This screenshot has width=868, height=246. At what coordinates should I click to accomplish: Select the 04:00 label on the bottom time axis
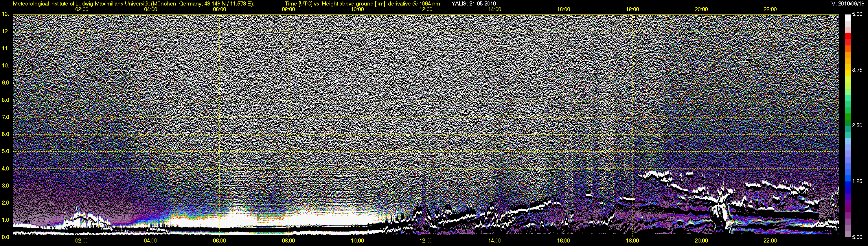point(151,241)
